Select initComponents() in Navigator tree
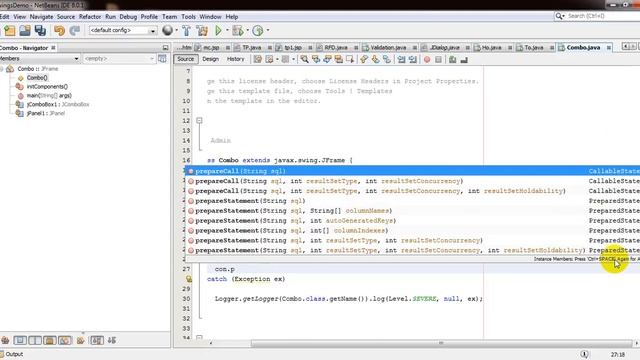The height and width of the screenshot is (360, 640). tap(47, 87)
